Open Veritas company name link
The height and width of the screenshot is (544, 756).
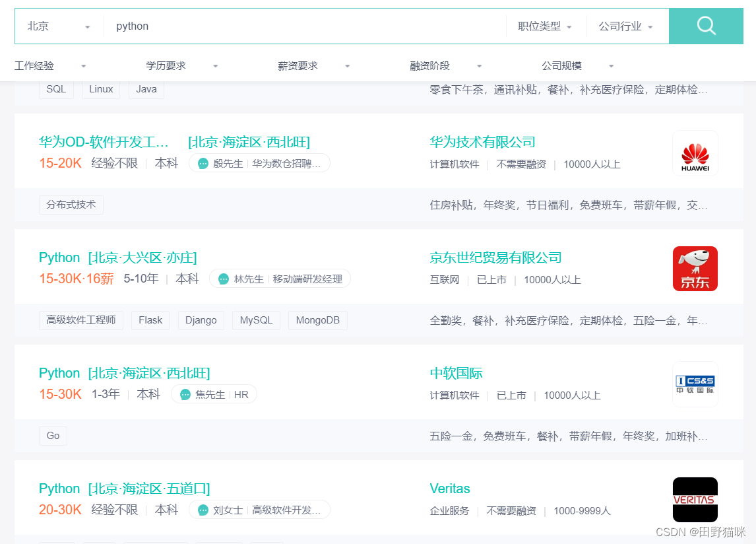[450, 489]
